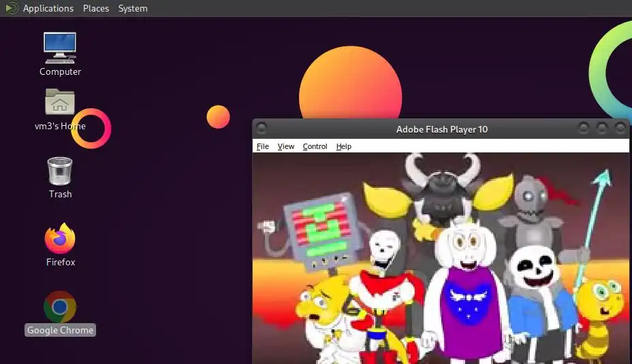
Task: Click the Trash icon label text
Action: pyautogui.click(x=60, y=194)
